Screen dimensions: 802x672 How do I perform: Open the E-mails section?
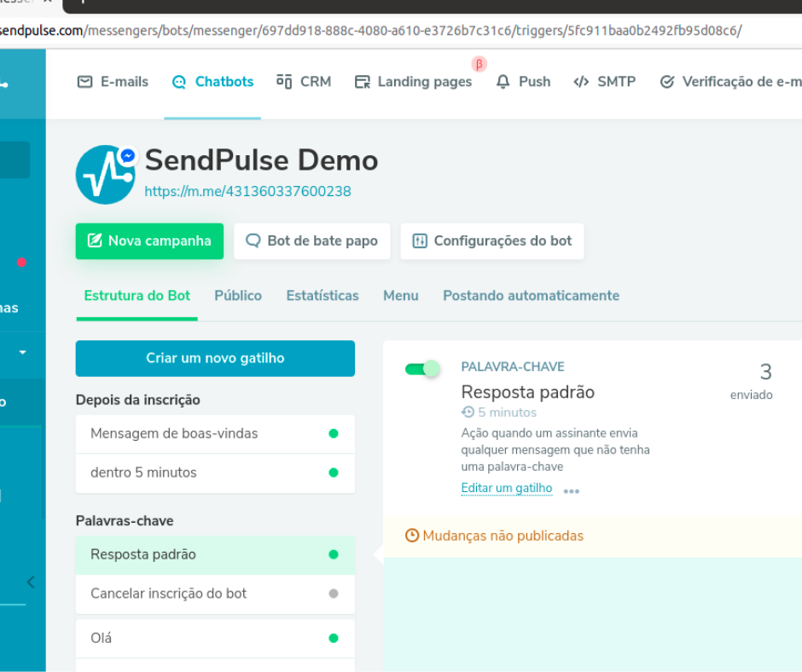coord(113,82)
